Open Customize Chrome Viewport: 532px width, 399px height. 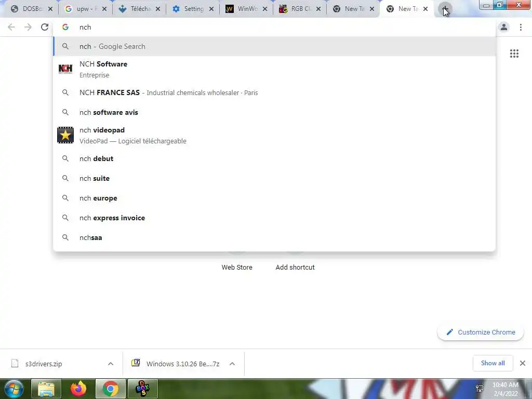(x=481, y=332)
